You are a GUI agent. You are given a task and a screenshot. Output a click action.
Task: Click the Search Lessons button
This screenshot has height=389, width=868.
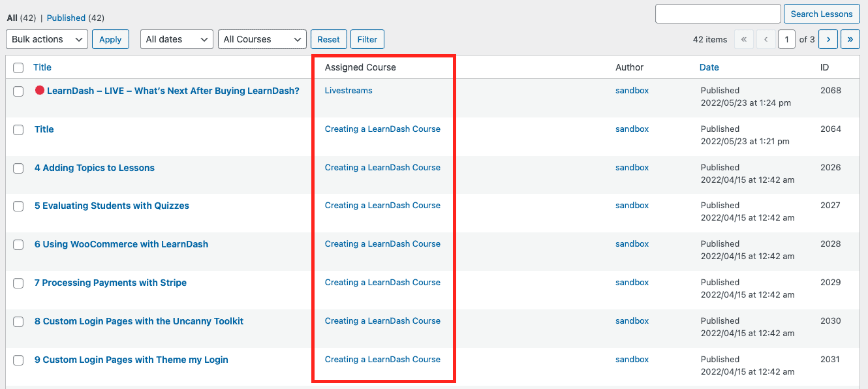pyautogui.click(x=822, y=14)
